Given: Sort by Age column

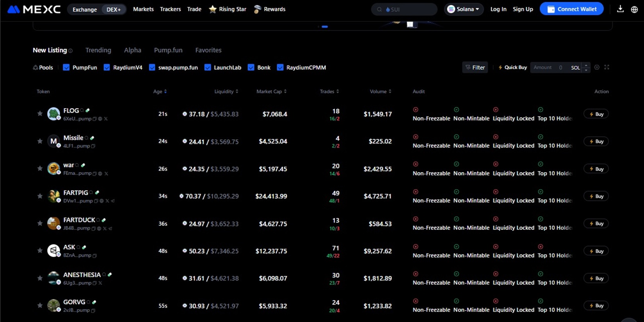Looking at the screenshot, I should (x=160, y=91).
